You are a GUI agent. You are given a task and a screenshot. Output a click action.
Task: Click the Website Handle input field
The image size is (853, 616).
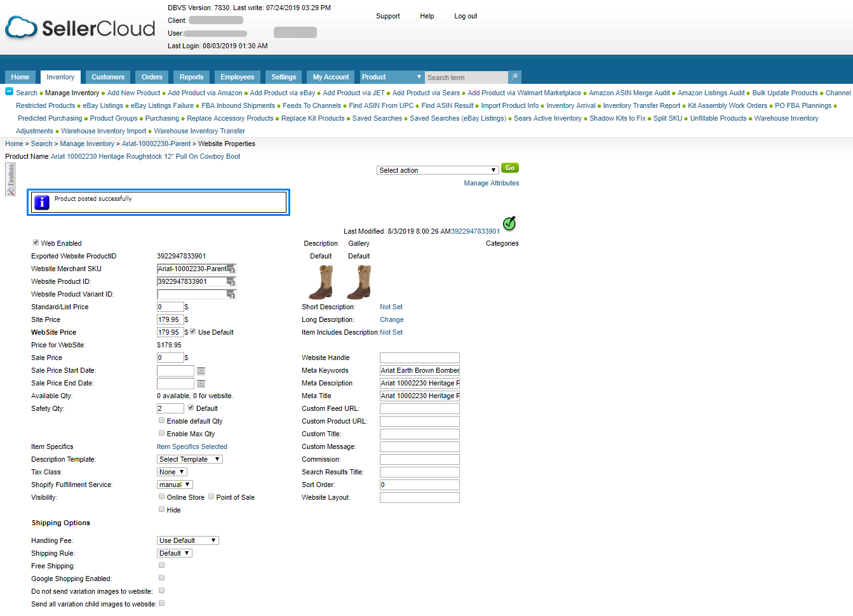coord(419,358)
